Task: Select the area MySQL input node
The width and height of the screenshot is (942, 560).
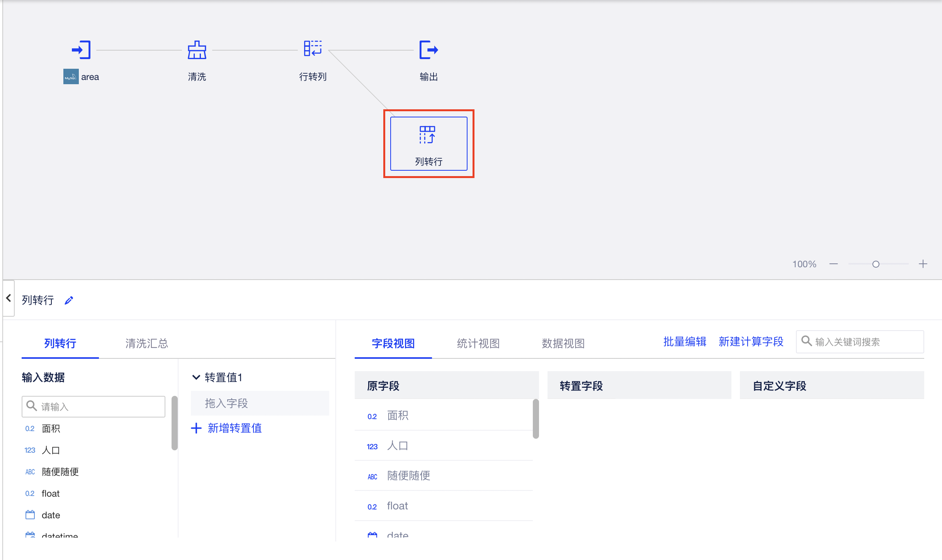Action: click(81, 49)
